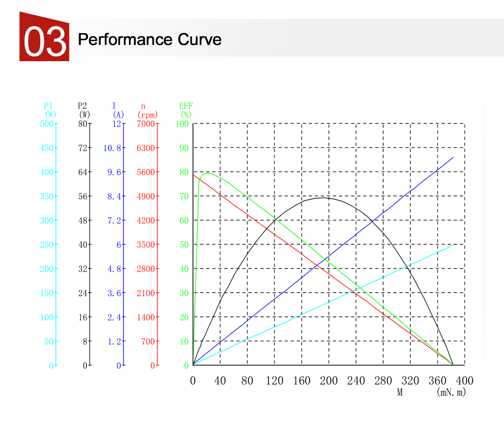Click the green 100 on the efficiency axis
The image size is (504, 434).
pyautogui.click(x=183, y=124)
